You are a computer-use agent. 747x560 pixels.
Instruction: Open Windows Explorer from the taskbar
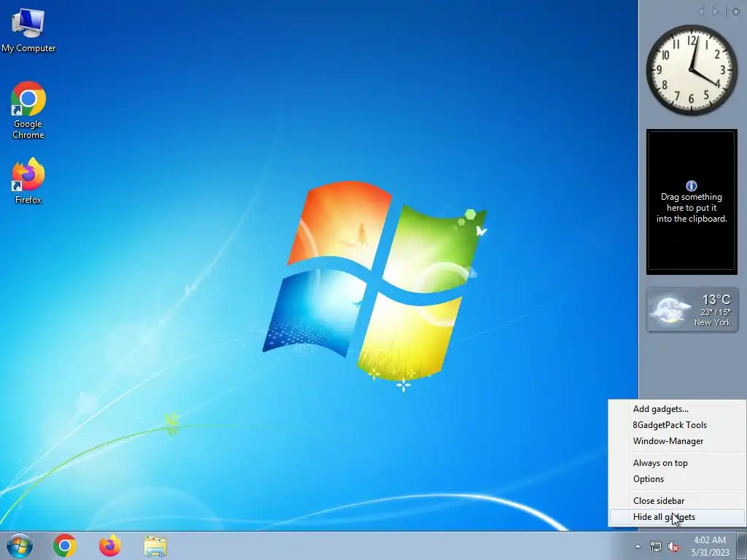click(x=155, y=546)
